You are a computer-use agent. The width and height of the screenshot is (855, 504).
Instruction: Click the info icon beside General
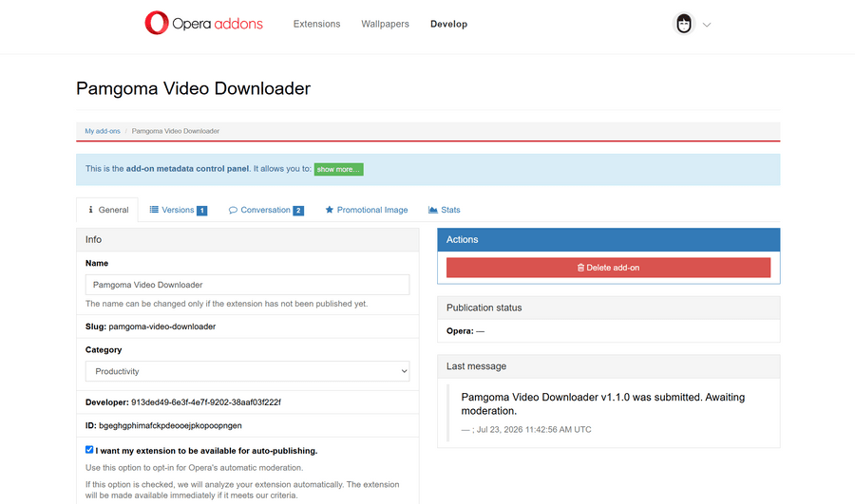(90, 210)
